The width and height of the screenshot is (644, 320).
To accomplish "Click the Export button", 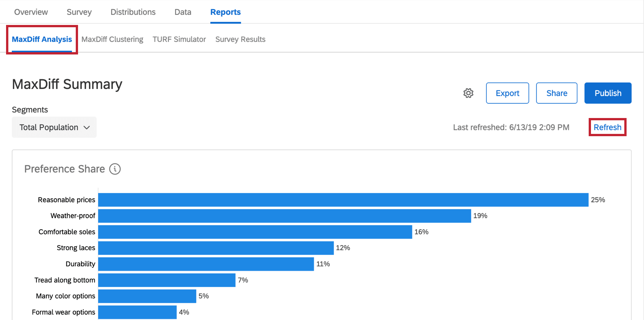I will point(507,93).
